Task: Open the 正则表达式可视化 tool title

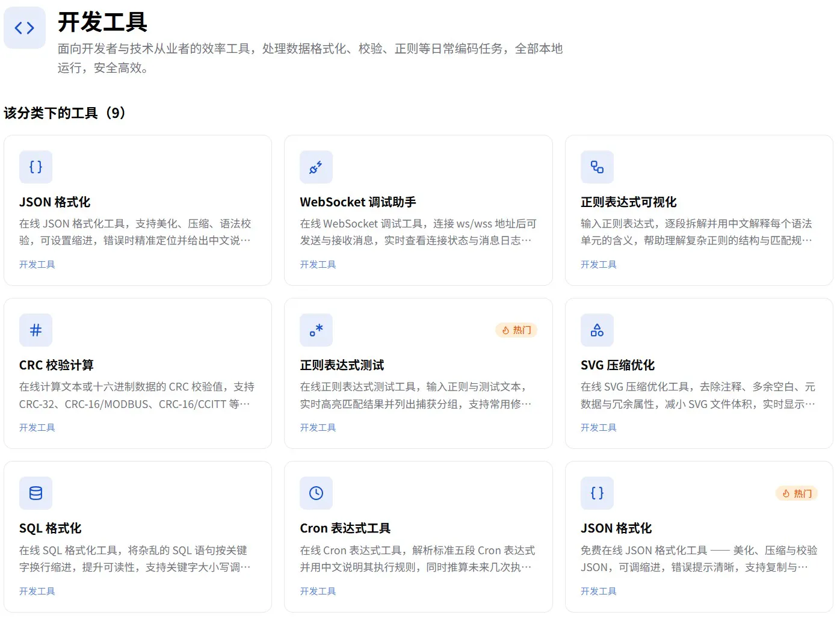Action: 628,202
